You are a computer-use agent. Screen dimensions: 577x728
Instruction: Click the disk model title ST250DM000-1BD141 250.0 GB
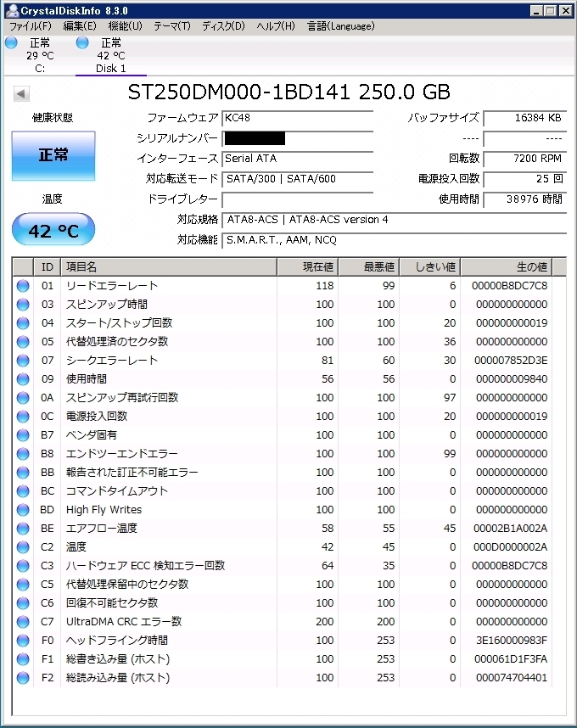pyautogui.click(x=288, y=92)
